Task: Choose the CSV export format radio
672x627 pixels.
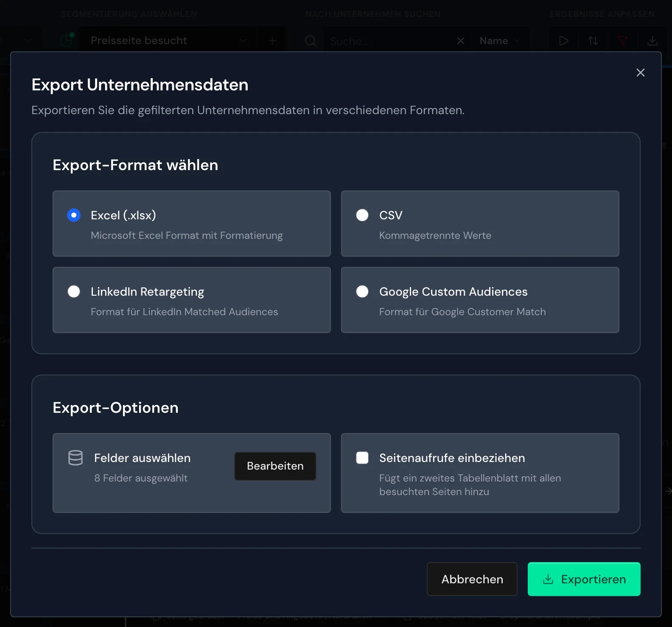Action: [362, 215]
